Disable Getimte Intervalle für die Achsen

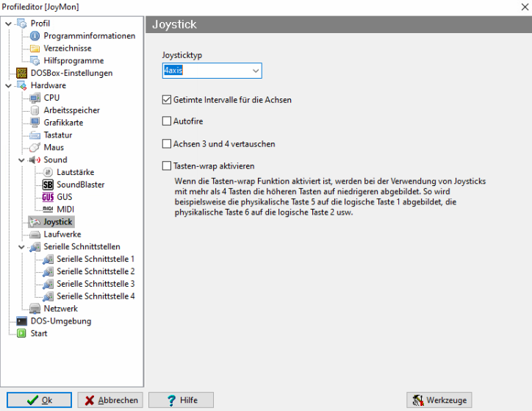pyautogui.click(x=166, y=99)
